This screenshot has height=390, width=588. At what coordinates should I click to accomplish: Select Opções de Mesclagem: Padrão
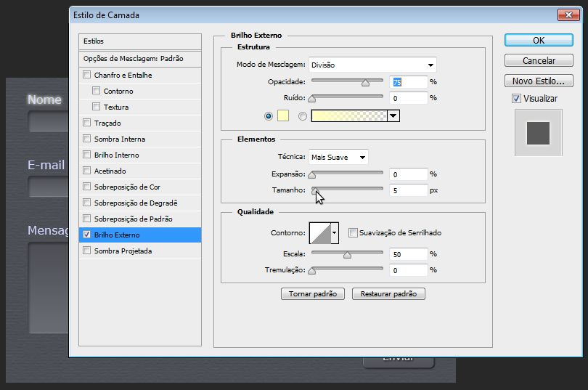(140, 59)
